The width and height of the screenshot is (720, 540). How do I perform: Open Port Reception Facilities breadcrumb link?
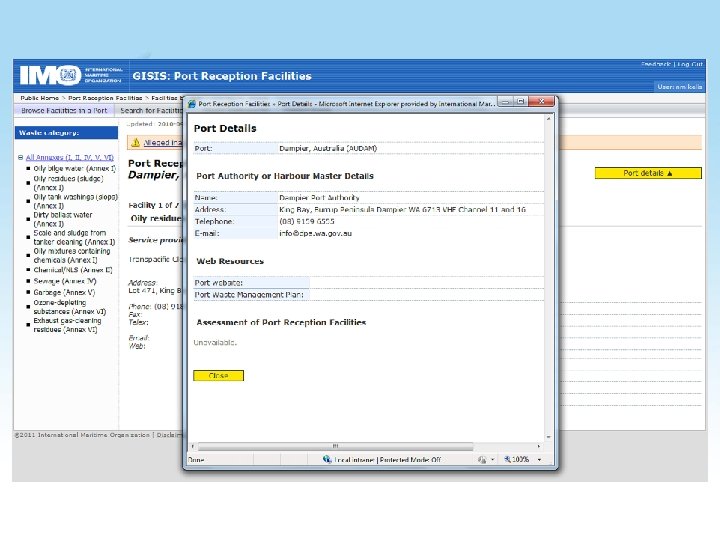(x=105, y=98)
